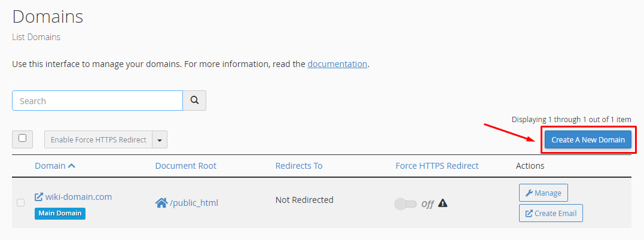This screenshot has width=644, height=240.
Task: Click Create A New Domain button
Action: tap(588, 139)
